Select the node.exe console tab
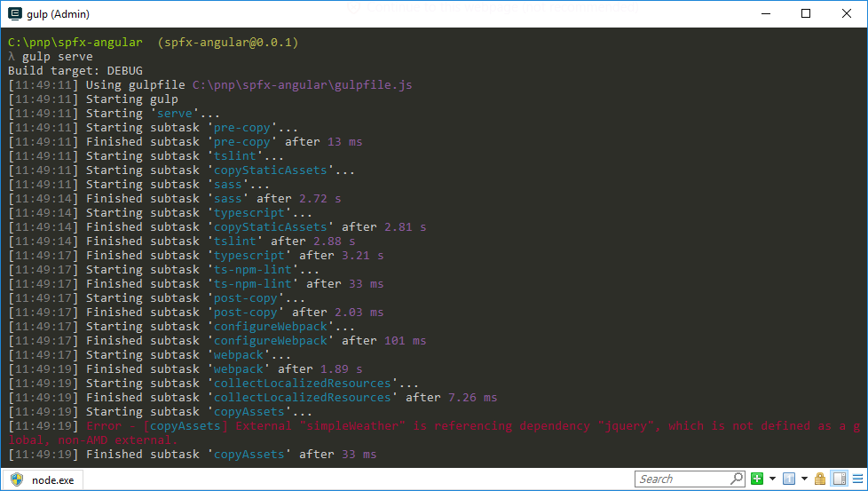The width and height of the screenshot is (868, 491). [x=43, y=480]
